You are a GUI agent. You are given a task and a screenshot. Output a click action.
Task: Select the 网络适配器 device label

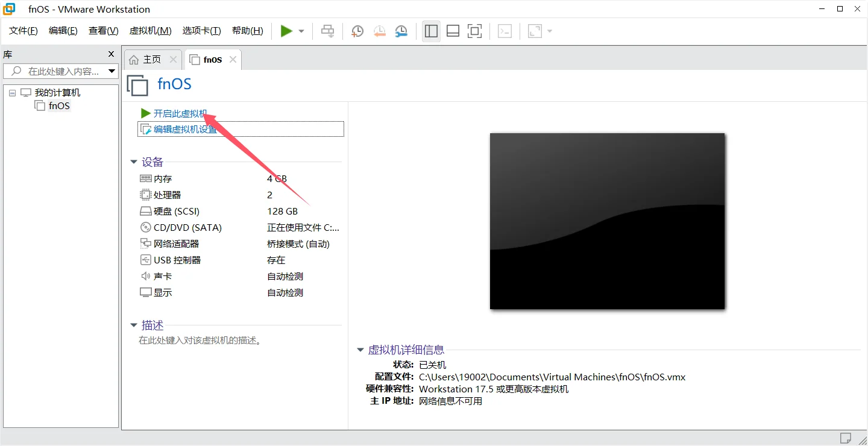click(x=176, y=244)
